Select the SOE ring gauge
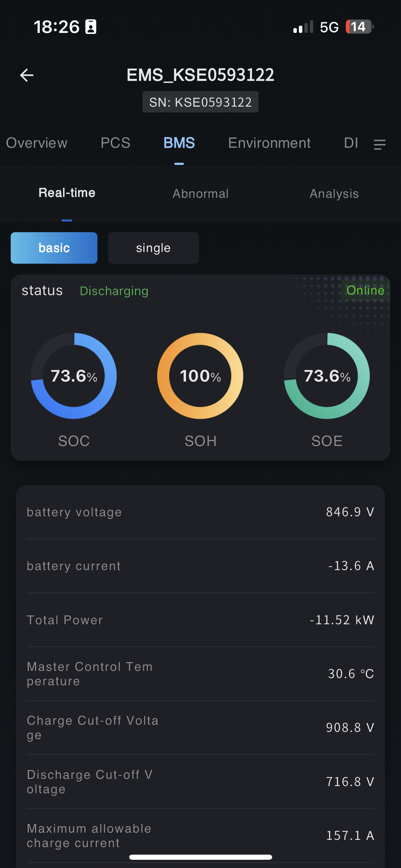Image resolution: width=401 pixels, height=868 pixels. (327, 376)
